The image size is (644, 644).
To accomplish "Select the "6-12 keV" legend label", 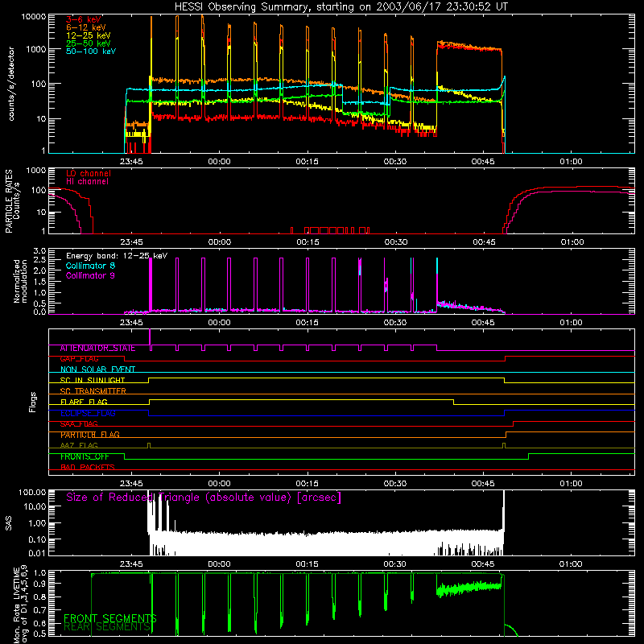I will point(86,27).
